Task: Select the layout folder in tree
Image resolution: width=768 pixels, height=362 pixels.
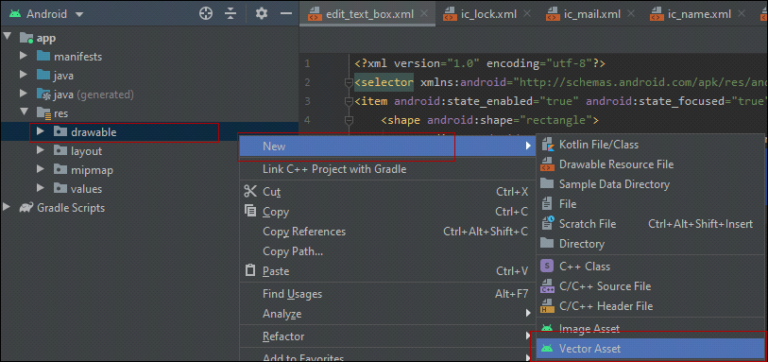Action: tap(86, 151)
